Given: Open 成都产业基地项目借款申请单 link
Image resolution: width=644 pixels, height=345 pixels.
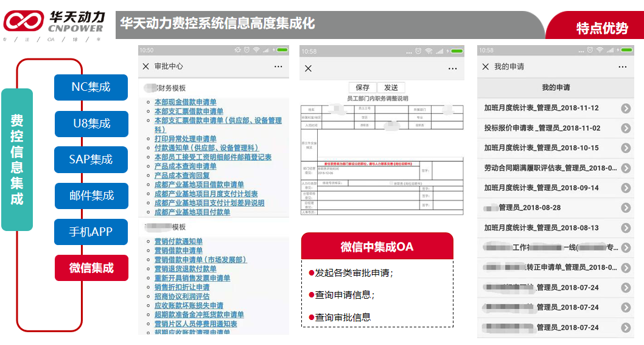Looking at the screenshot, I should coord(199,185).
